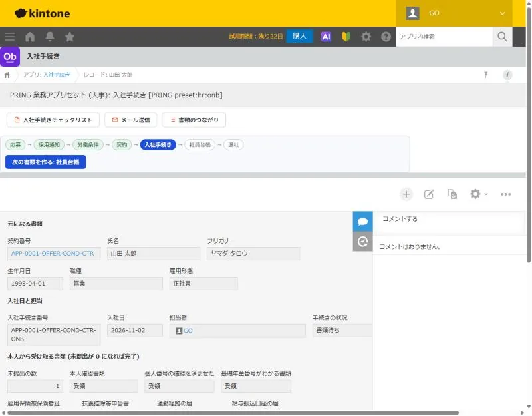Add a new record with plus icon
Screen dimensions: 532x416
[406, 194]
